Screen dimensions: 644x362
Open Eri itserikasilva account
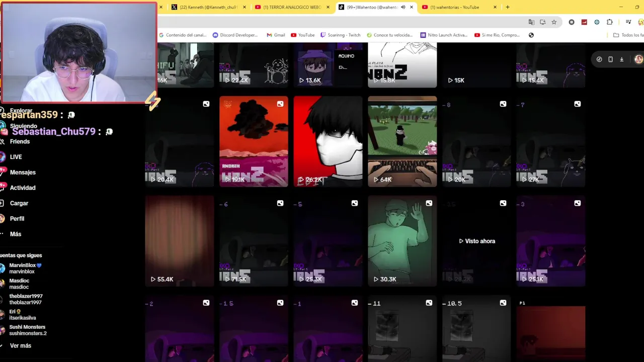19,315
